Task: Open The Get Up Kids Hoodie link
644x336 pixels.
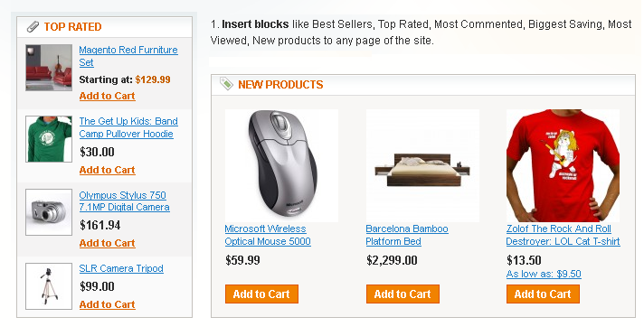Action: click(x=128, y=127)
